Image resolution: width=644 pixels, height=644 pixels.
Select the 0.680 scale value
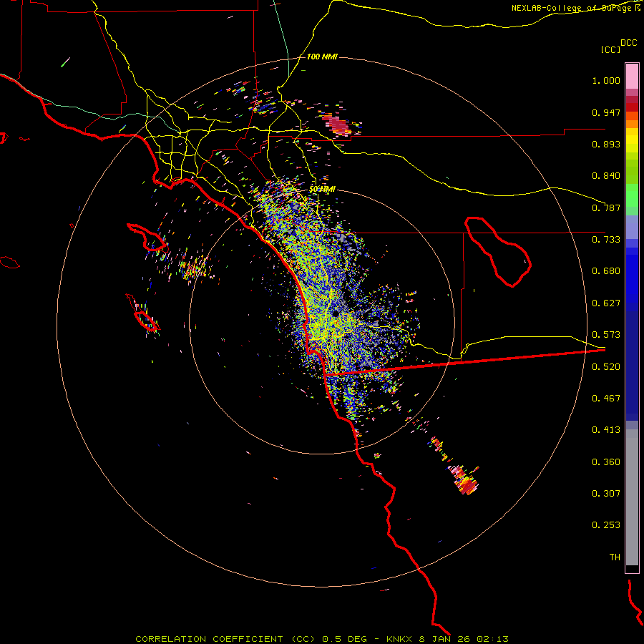click(x=606, y=271)
